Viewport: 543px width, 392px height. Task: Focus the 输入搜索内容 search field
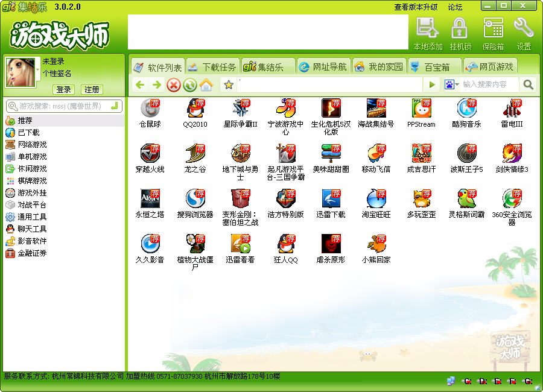coord(490,84)
